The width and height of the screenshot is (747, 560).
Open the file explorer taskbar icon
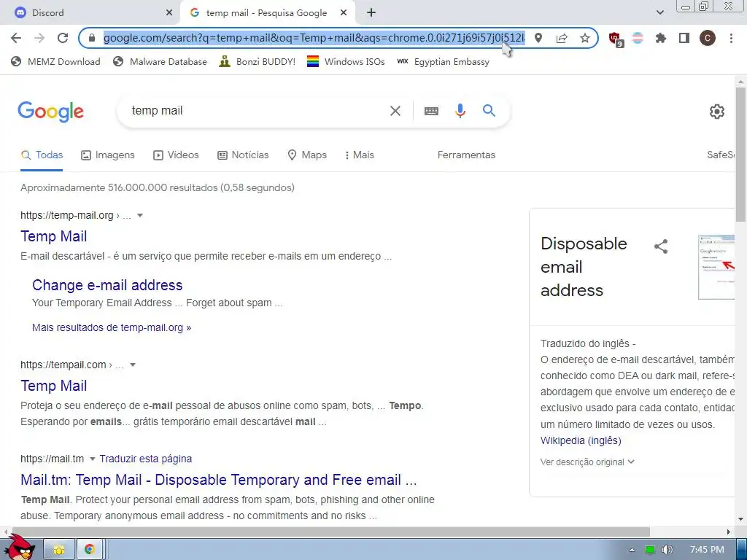(59, 550)
